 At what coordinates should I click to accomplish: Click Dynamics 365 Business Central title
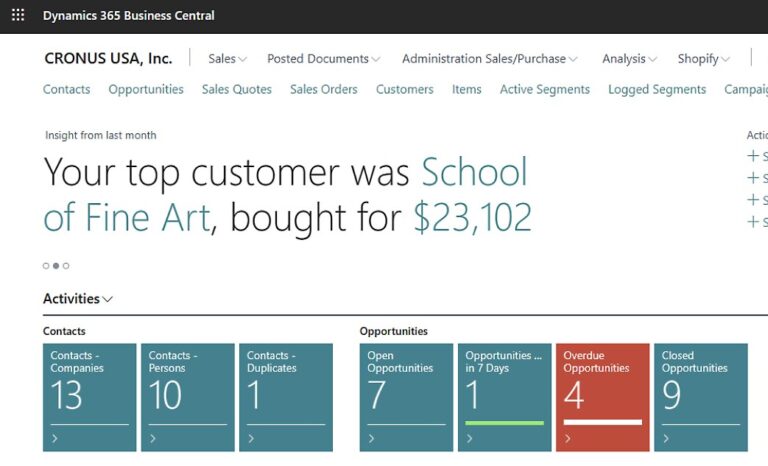129,16
